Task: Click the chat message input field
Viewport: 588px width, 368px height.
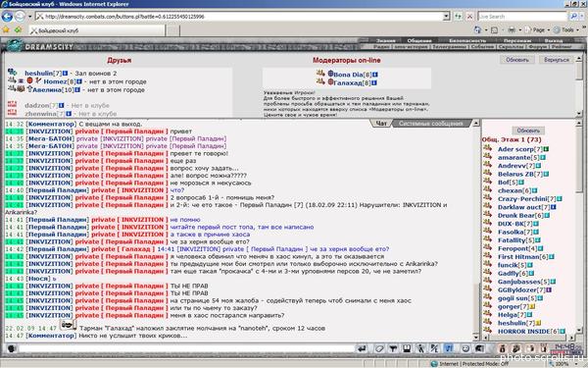Action: click(x=187, y=348)
